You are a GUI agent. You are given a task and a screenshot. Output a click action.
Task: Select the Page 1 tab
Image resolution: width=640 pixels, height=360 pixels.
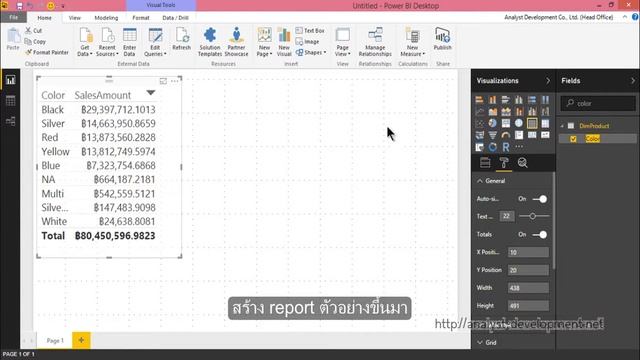55,340
